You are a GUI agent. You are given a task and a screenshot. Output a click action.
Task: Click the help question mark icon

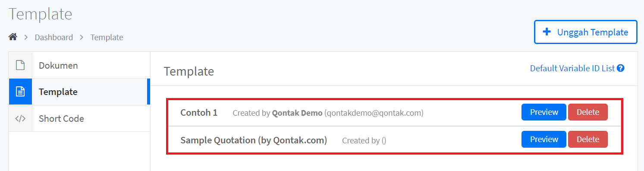click(x=621, y=68)
